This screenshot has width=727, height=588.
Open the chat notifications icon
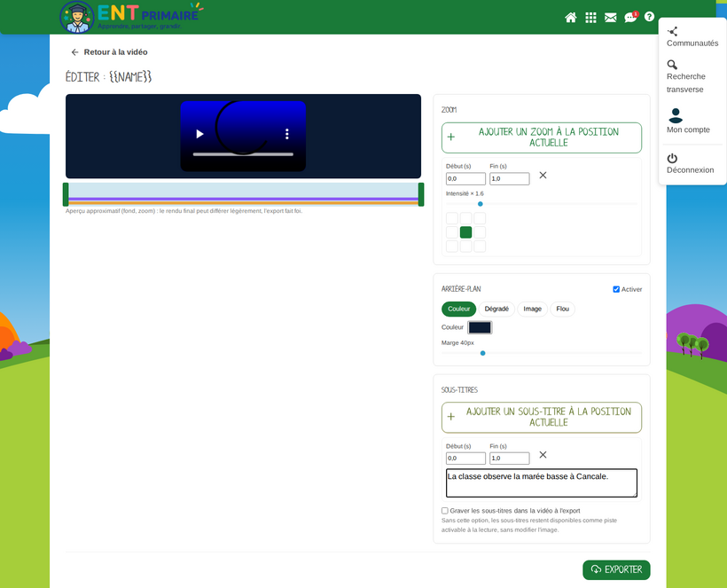[x=631, y=17]
